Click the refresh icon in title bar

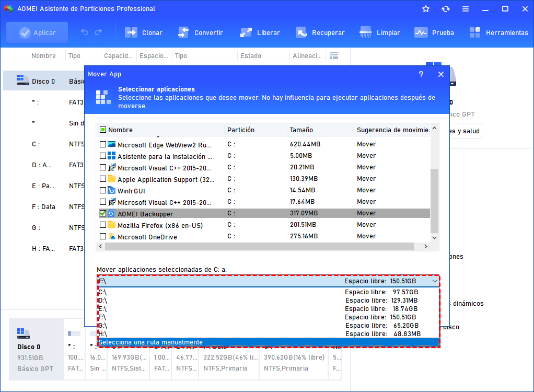(x=446, y=9)
